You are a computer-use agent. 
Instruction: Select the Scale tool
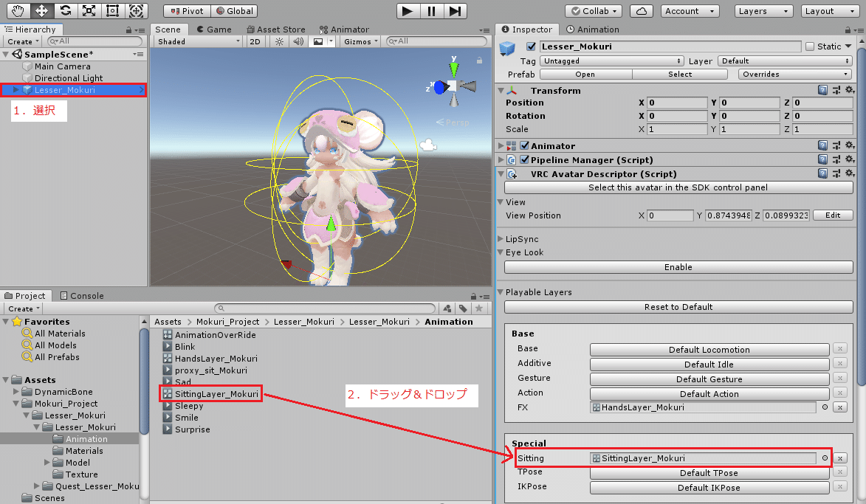89,10
